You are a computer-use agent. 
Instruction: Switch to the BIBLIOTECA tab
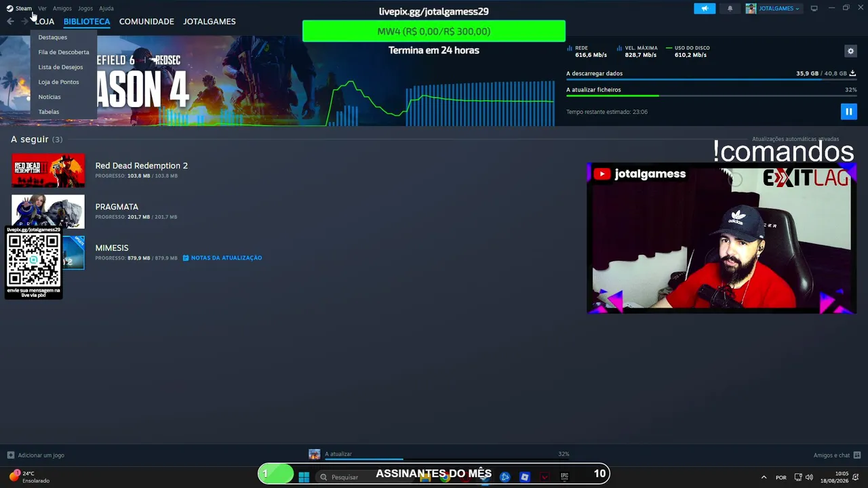tap(87, 22)
